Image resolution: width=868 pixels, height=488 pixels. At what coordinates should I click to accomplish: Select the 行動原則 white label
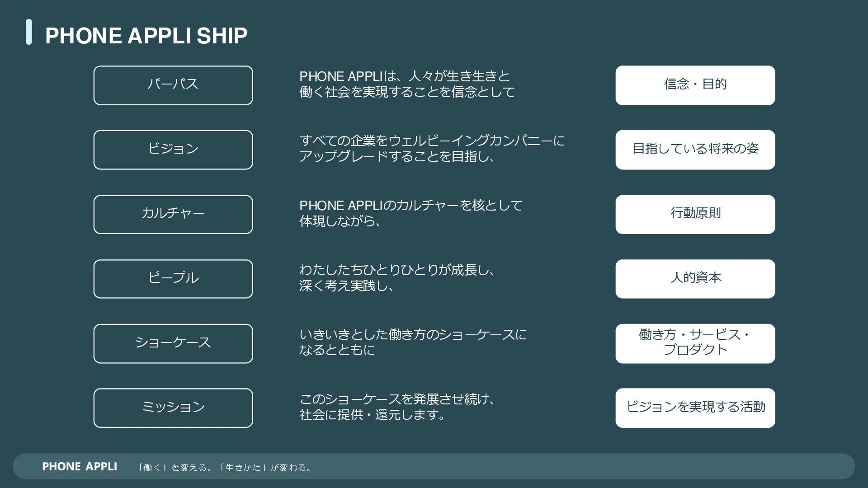click(x=695, y=215)
